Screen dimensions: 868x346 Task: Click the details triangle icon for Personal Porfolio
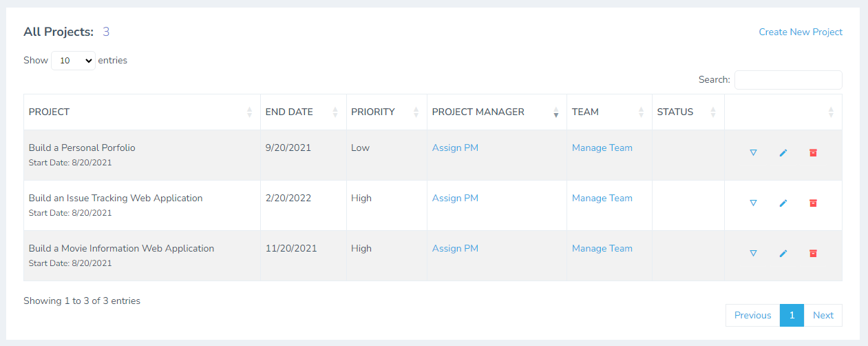tap(753, 152)
